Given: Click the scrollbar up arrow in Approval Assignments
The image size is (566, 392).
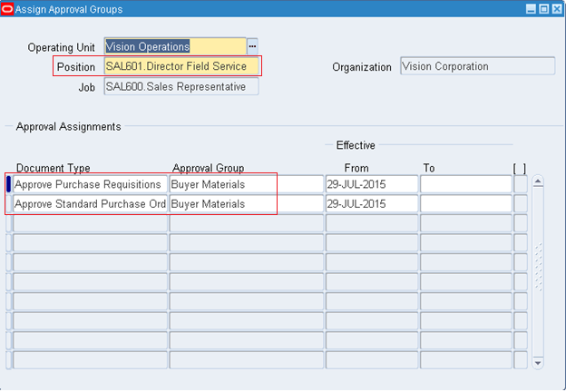Looking at the screenshot, I should [x=537, y=181].
